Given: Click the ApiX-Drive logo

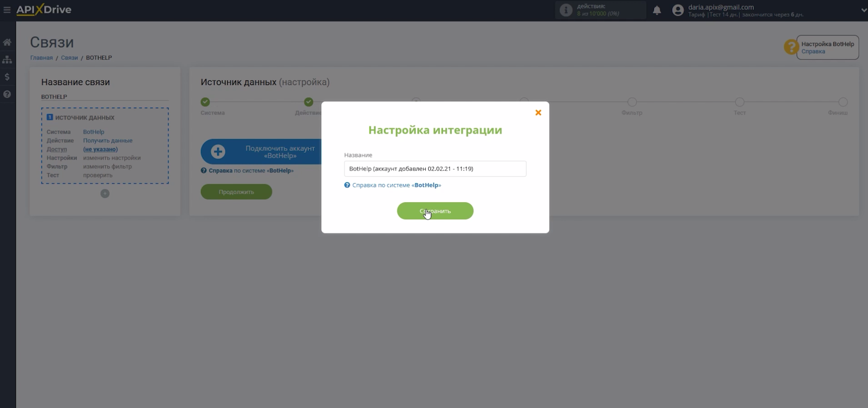Looking at the screenshot, I should point(44,9).
